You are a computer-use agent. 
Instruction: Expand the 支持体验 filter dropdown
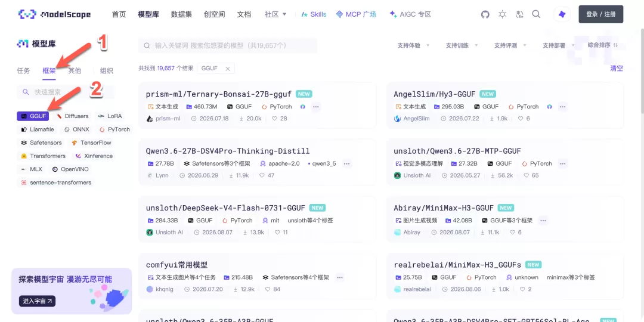[x=413, y=45]
